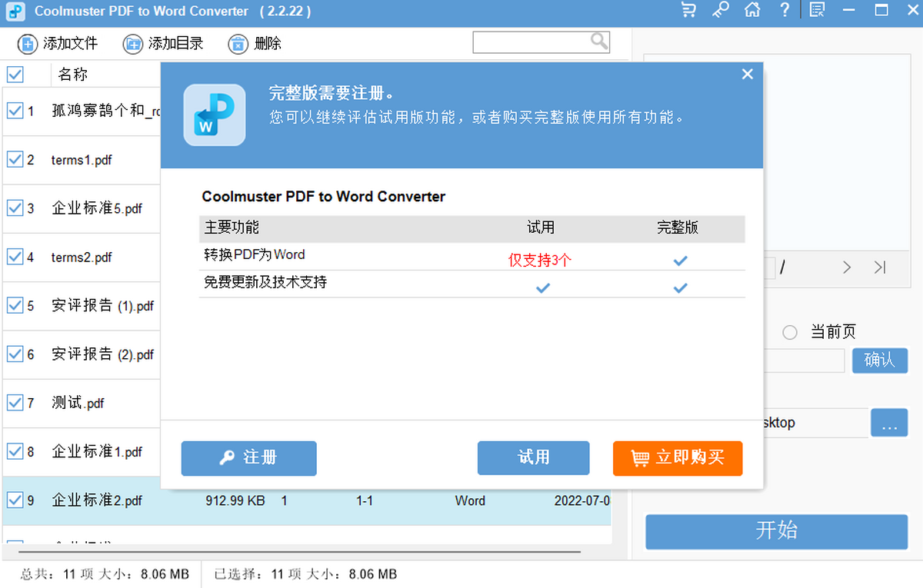Click the page range input field

pyautogui.click(x=805, y=360)
